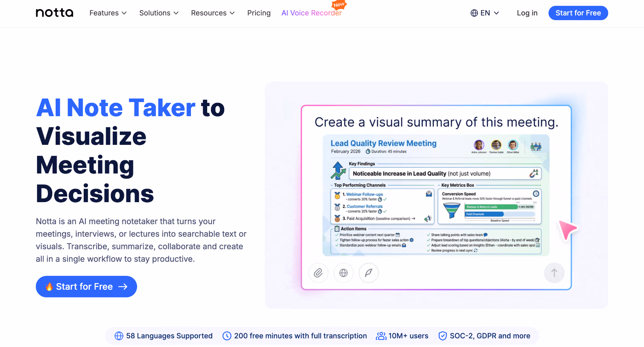Expand the Resources dropdown menu
Viewport: 644px width, 347px height.
213,13
